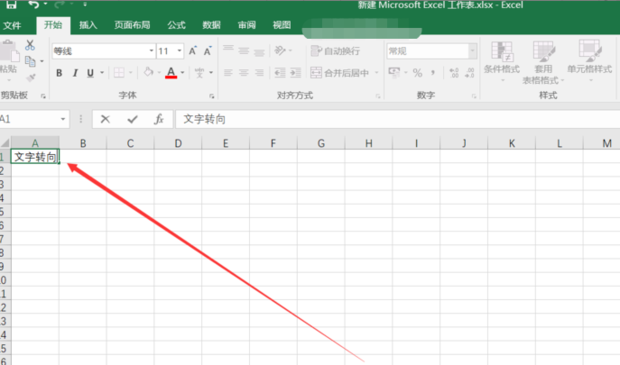
Task: Toggle Bold formatting
Action: tap(59, 73)
